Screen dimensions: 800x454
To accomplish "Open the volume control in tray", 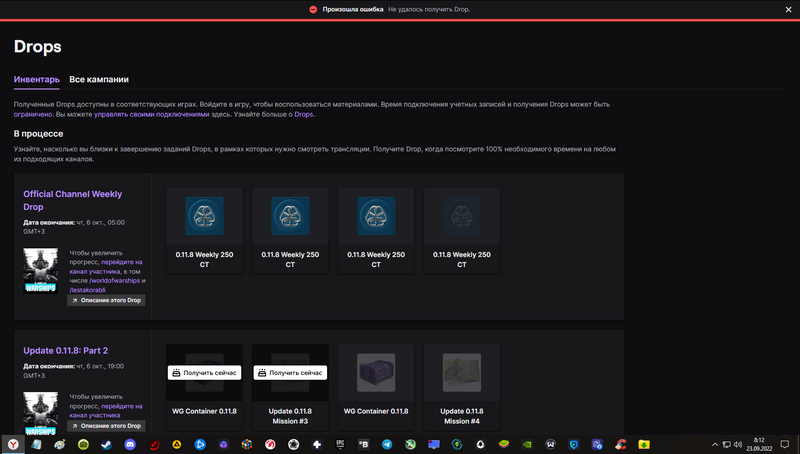I will 738,444.
